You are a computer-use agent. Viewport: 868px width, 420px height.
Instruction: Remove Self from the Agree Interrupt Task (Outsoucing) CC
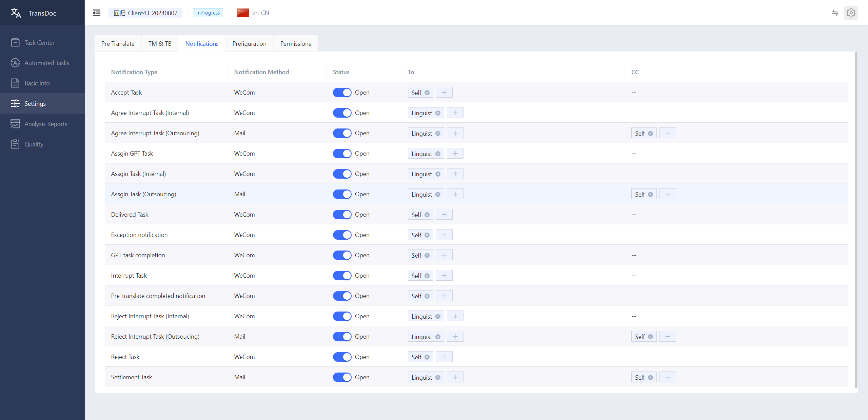tap(650, 133)
